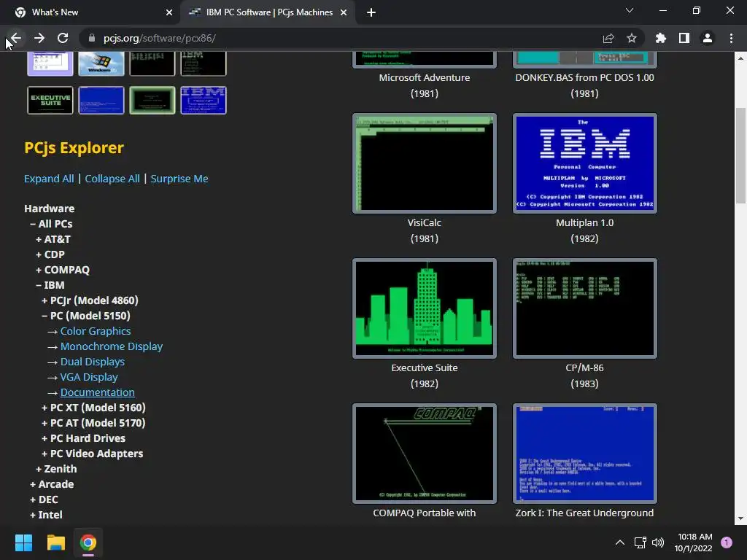Click the Microsoft Adventure caption
The width and height of the screenshot is (747, 560).
pyautogui.click(x=425, y=77)
